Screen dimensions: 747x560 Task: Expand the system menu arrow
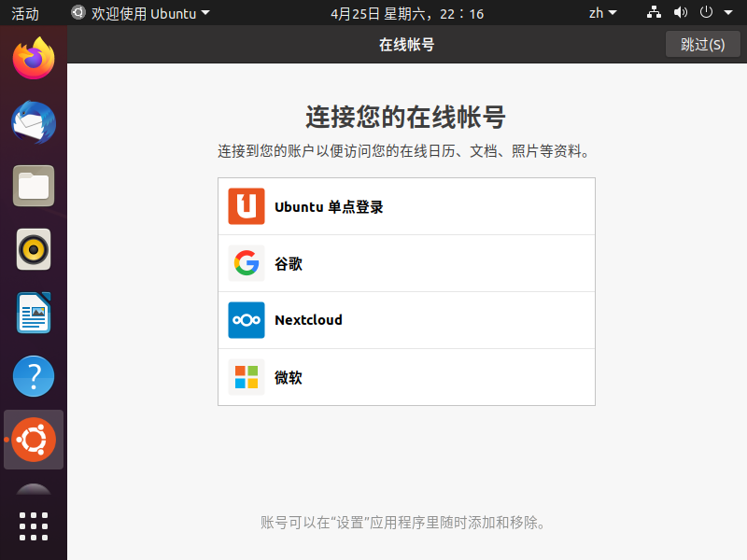(x=728, y=13)
